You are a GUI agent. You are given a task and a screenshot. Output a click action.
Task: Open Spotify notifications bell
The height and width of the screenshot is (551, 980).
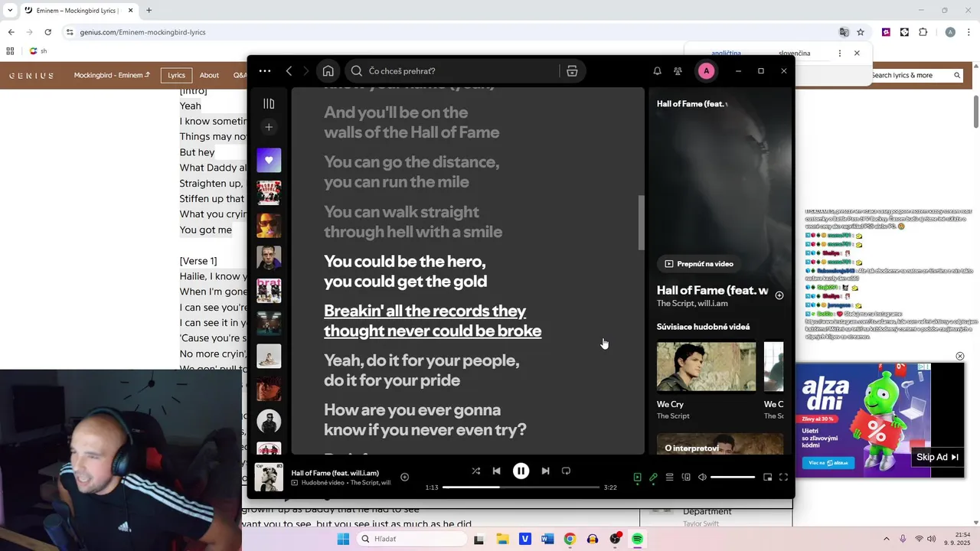[x=657, y=71]
